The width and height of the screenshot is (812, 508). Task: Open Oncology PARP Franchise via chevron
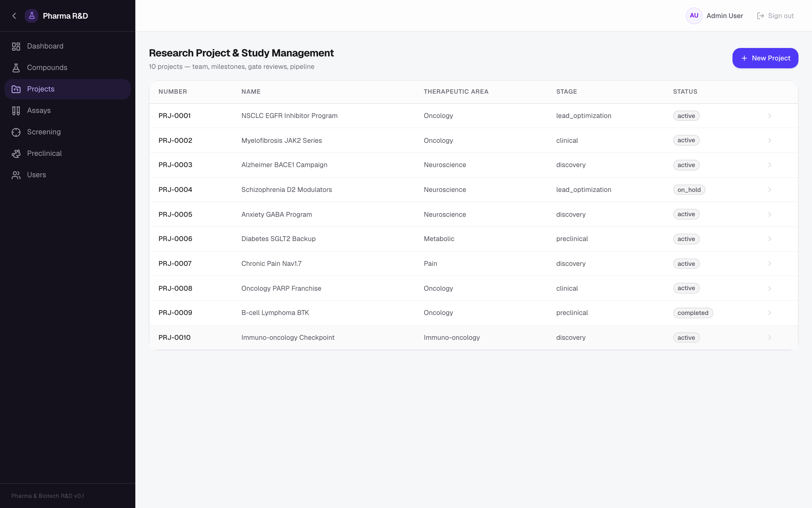[x=769, y=288]
